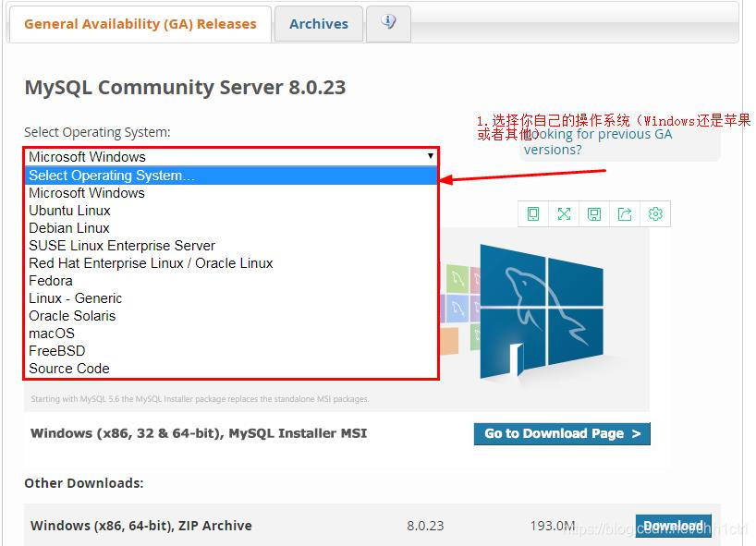Image resolution: width=756 pixels, height=546 pixels.
Task: Choose Fedora from the OS list
Action: coord(231,281)
